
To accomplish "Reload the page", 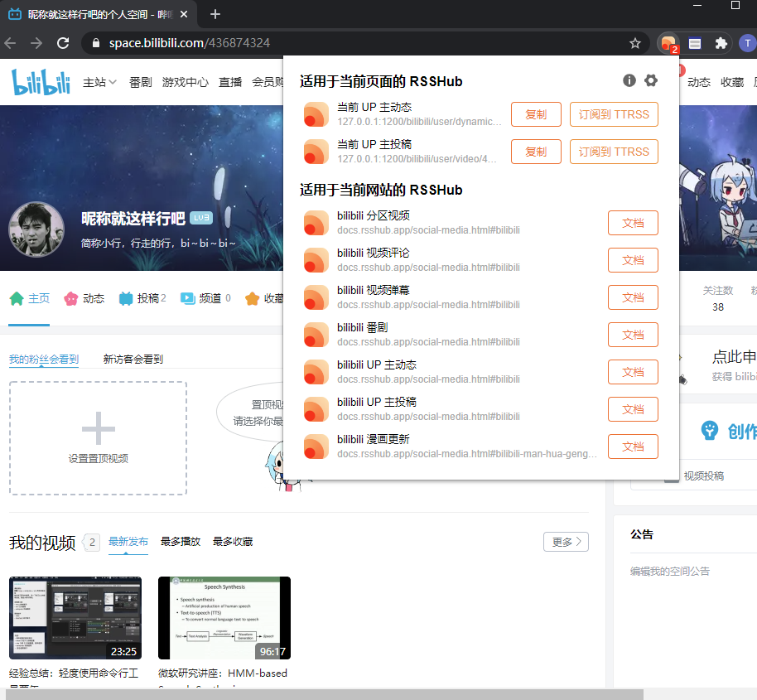I will tap(61, 43).
